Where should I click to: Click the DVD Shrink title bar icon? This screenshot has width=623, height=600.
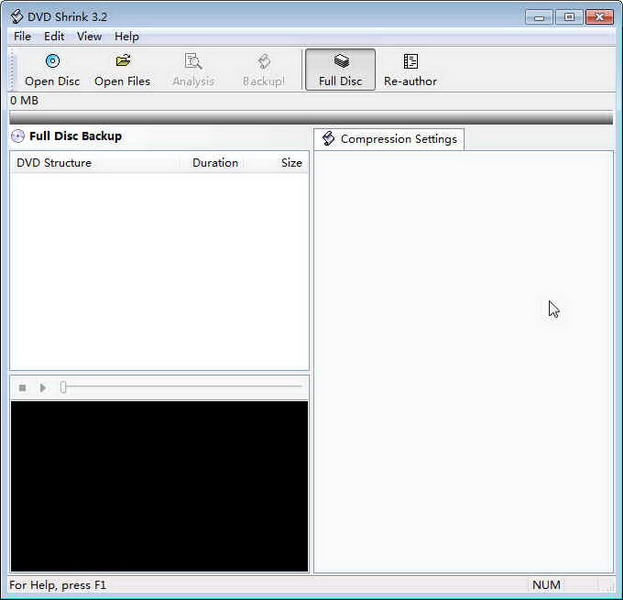point(17,17)
